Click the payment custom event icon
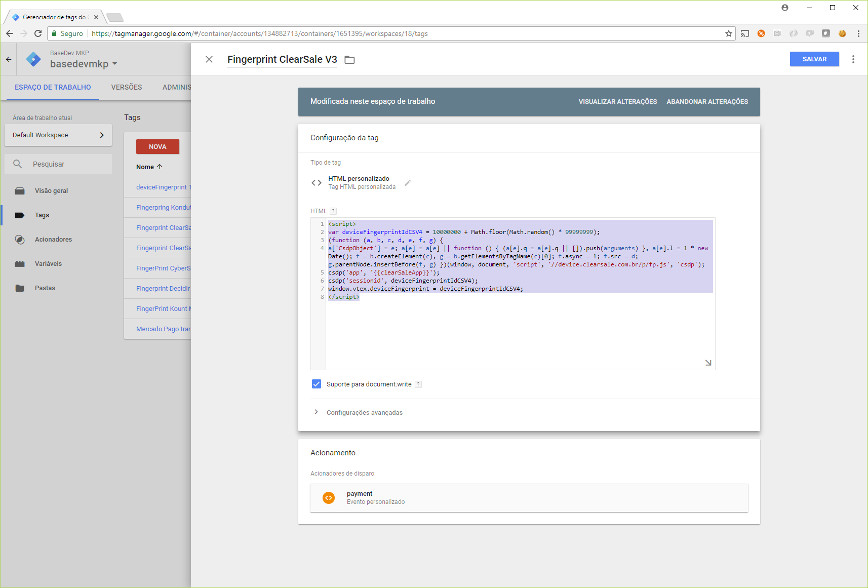 [329, 498]
